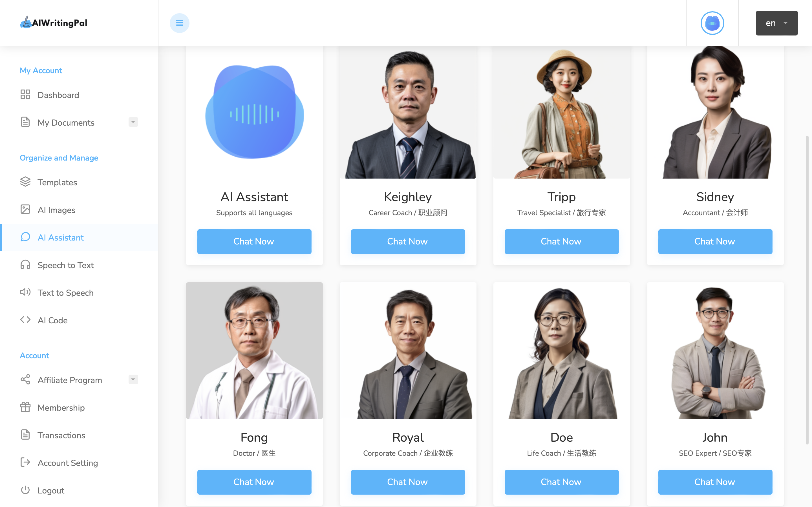Image resolution: width=812 pixels, height=507 pixels.
Task: Click Tripp's Travel Specialist portrait
Action: 561,112
